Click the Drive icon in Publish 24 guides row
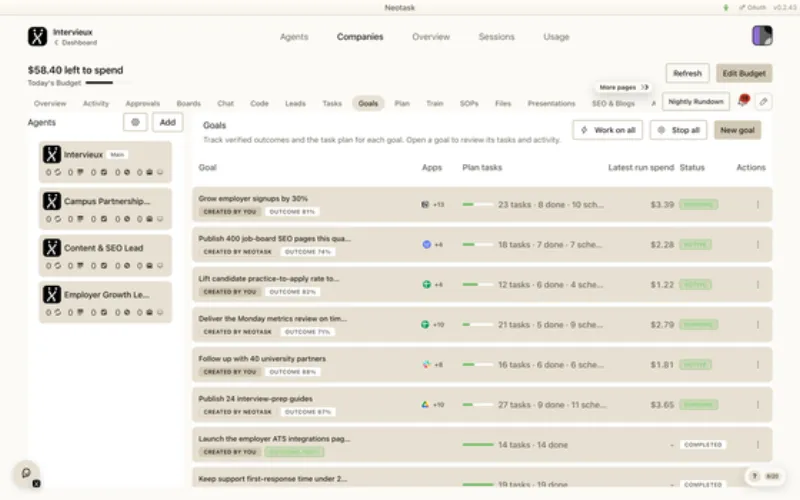Viewport: 800px width, 500px height. [425, 405]
